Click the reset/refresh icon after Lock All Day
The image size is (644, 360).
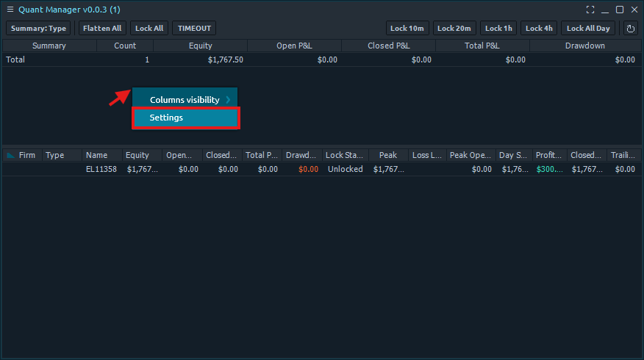[x=630, y=29]
